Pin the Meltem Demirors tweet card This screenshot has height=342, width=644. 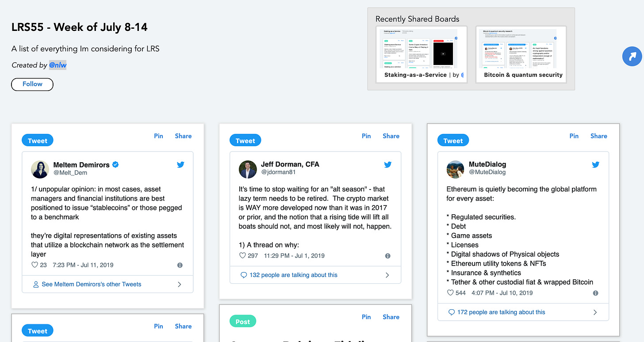point(158,136)
